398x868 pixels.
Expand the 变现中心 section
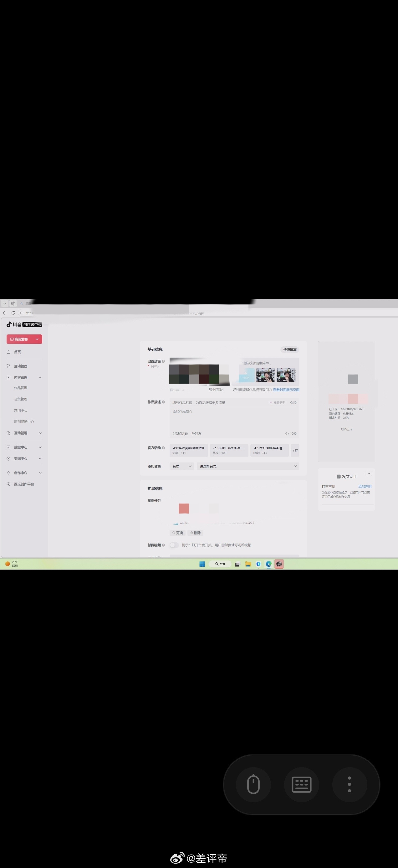[40, 459]
